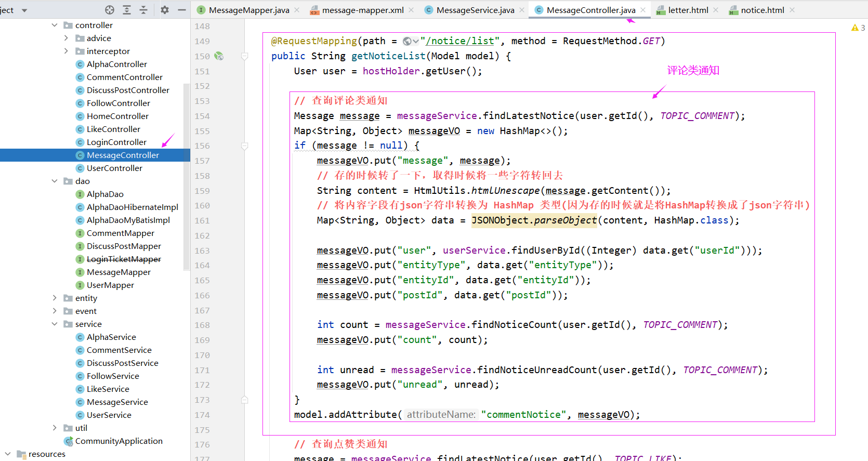Click the AlphaDaoMyBatisImpl class icon
868x461 pixels.
[x=80, y=220]
